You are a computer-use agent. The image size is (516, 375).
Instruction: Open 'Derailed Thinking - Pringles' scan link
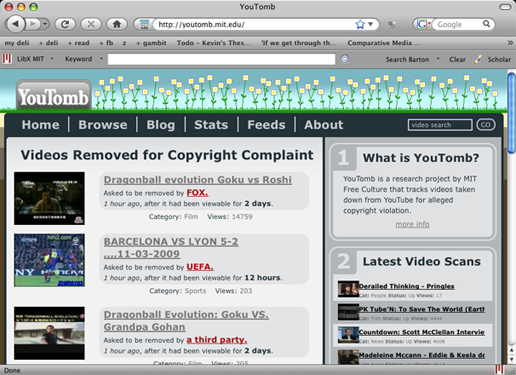406,286
